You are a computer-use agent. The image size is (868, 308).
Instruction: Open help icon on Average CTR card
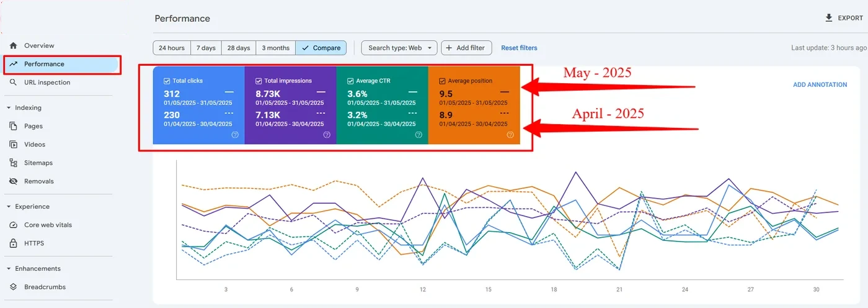[418, 135]
